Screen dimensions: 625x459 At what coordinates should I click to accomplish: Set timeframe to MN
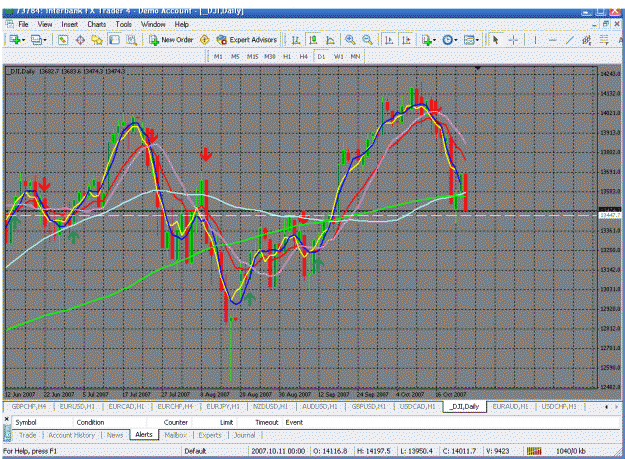[x=355, y=57]
